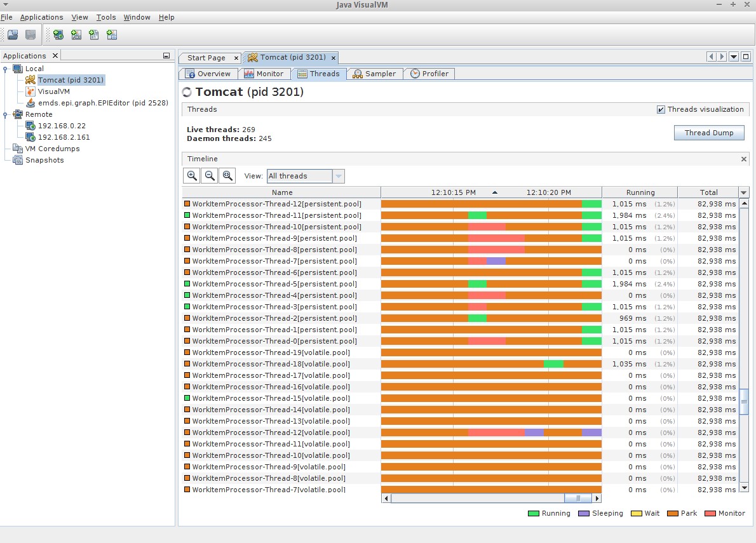Click the host icon for 192.168.0.22
Viewport: 756px width, 543px height.
tap(30, 126)
